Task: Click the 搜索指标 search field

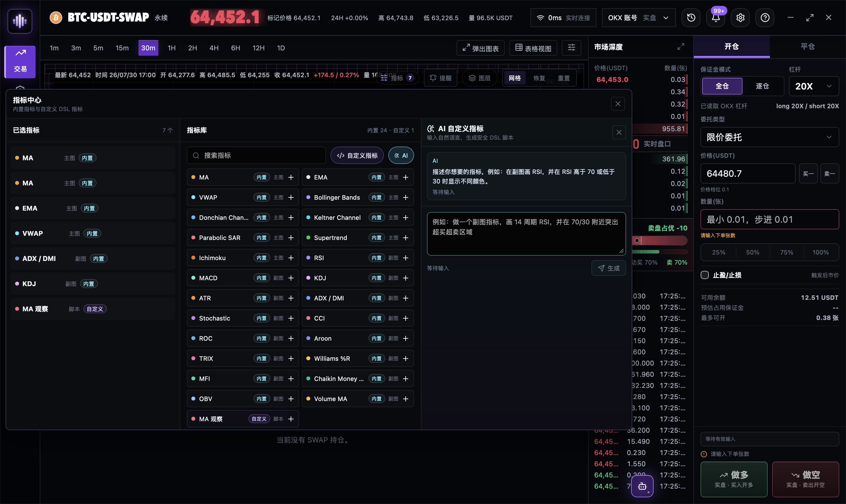Action: pyautogui.click(x=256, y=155)
